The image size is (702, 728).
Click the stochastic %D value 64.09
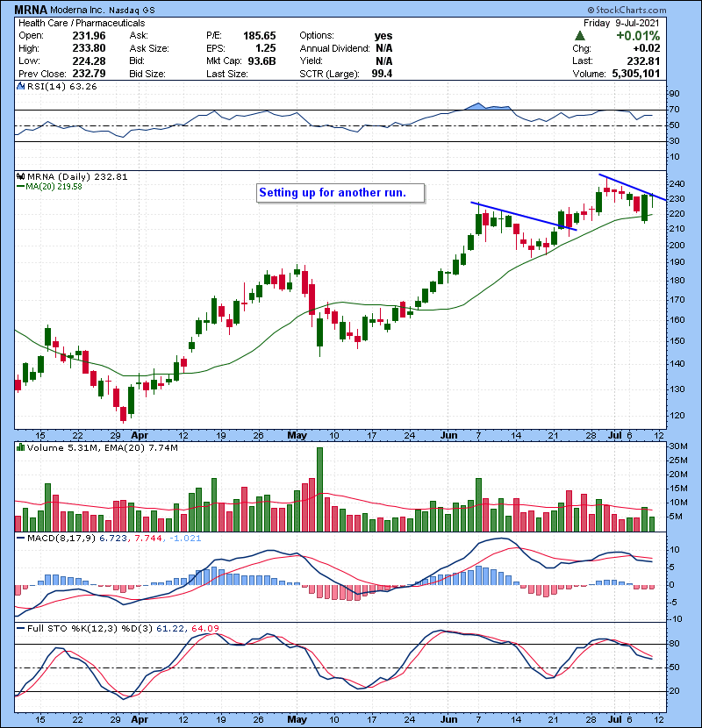pyautogui.click(x=204, y=629)
